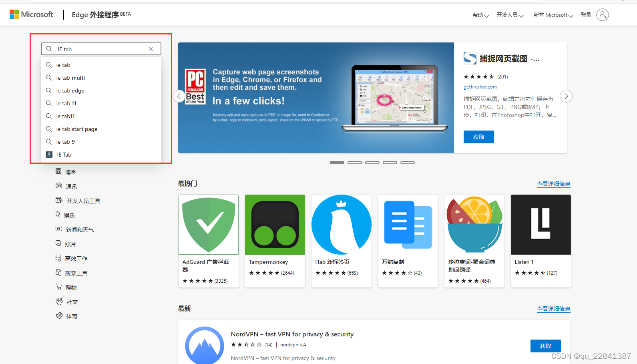Expand the 开发人员 dropdown menu
Screen dimensions: 637x364
click(x=510, y=15)
